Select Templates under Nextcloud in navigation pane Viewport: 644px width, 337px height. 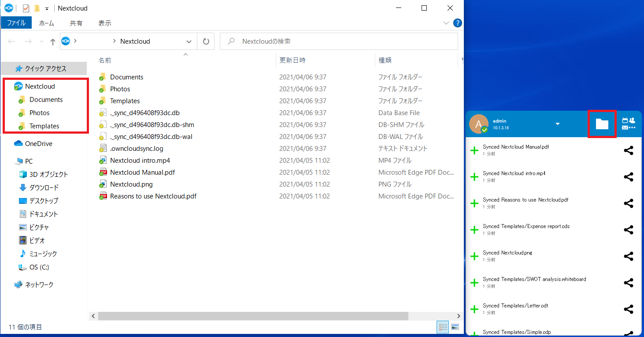pyautogui.click(x=44, y=126)
